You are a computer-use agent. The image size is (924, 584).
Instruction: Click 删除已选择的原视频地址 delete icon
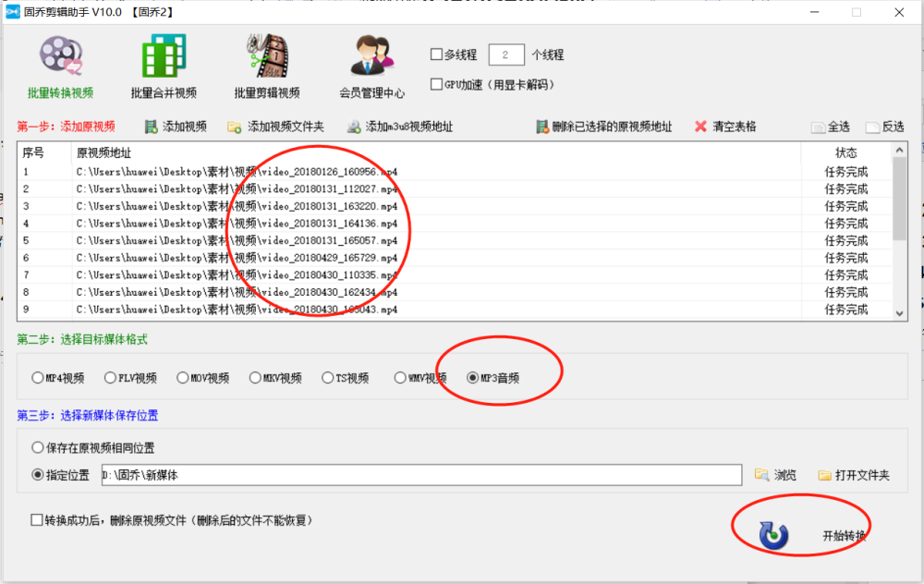[541, 127]
